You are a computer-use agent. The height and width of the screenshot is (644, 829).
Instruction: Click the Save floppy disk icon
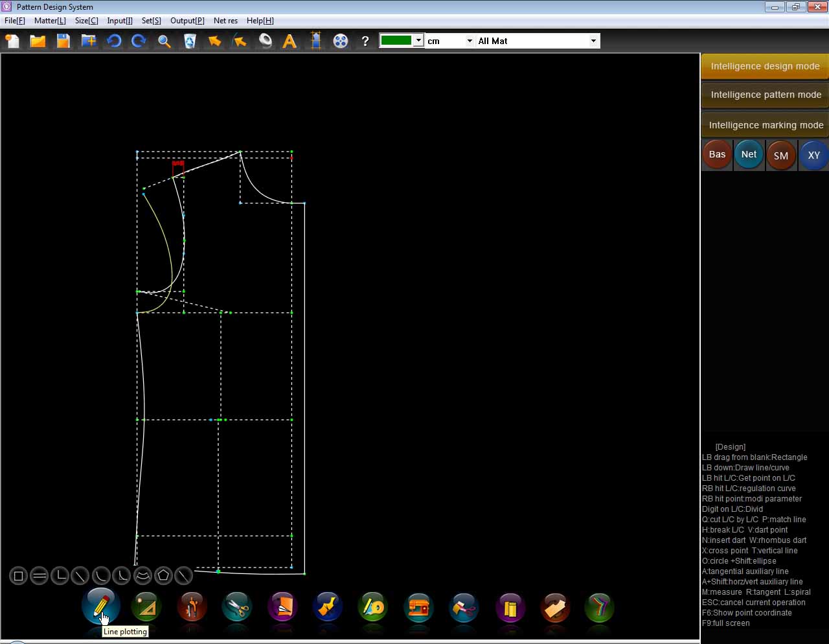(63, 41)
